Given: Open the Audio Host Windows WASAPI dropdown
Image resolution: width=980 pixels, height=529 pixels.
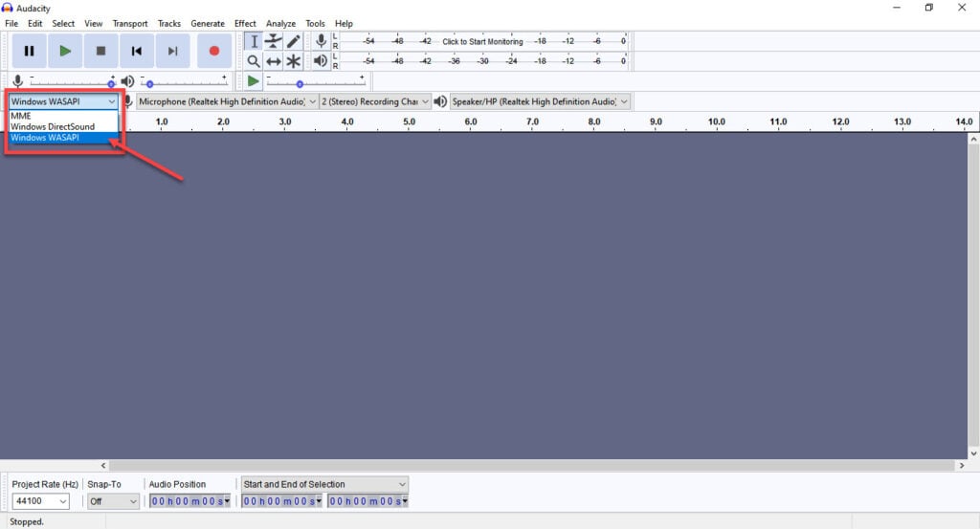Looking at the screenshot, I should pyautogui.click(x=63, y=101).
